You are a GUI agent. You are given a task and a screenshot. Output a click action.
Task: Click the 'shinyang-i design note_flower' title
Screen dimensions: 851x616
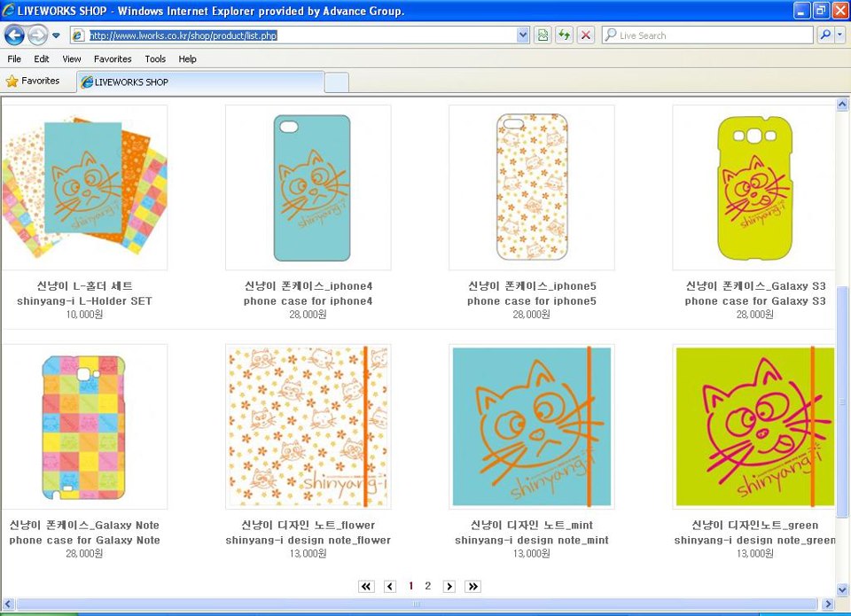(x=308, y=541)
